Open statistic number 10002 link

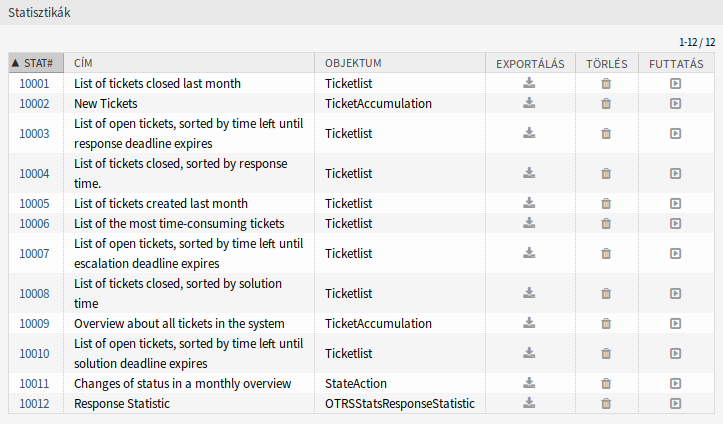coord(34,104)
